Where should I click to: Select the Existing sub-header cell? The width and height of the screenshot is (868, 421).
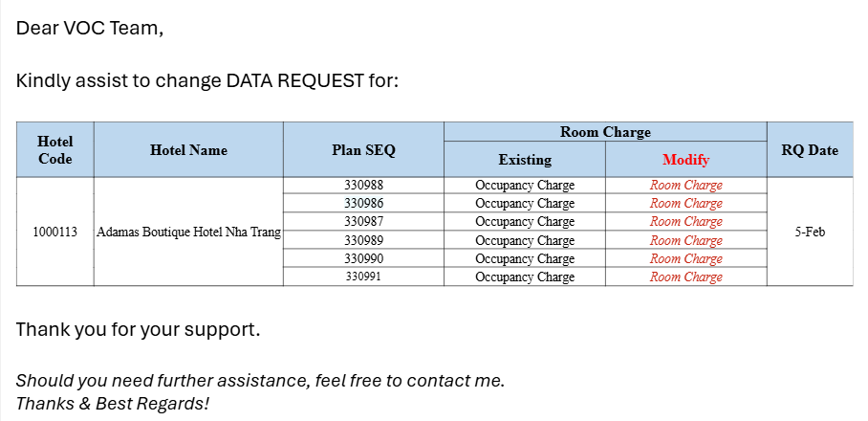click(x=525, y=160)
